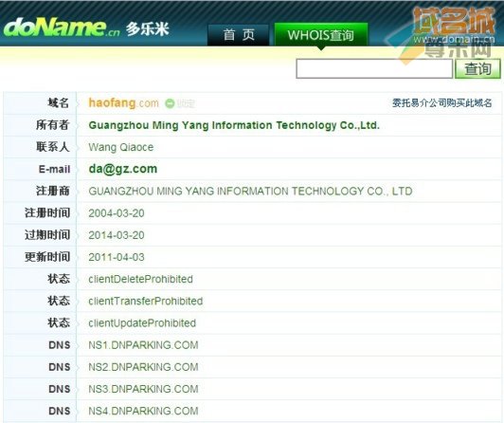Click the green lock status icon beside haofang.com

[170, 103]
